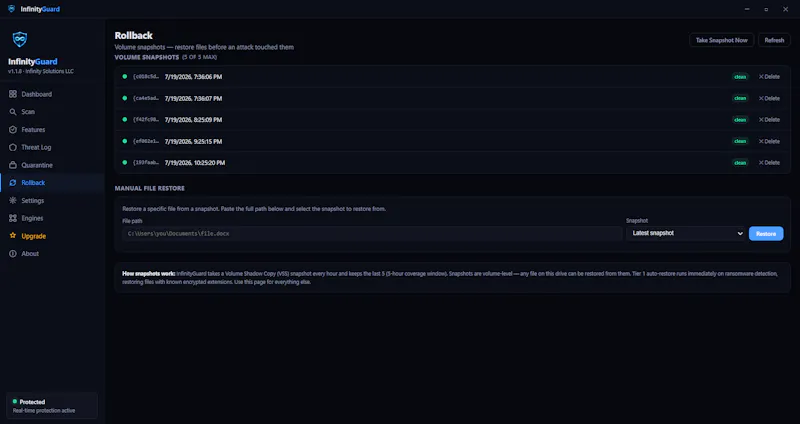This screenshot has width=800, height=424.
Task: Click the version text v1.1.8 · Infinity Solutions LLC
Action: pos(41,71)
